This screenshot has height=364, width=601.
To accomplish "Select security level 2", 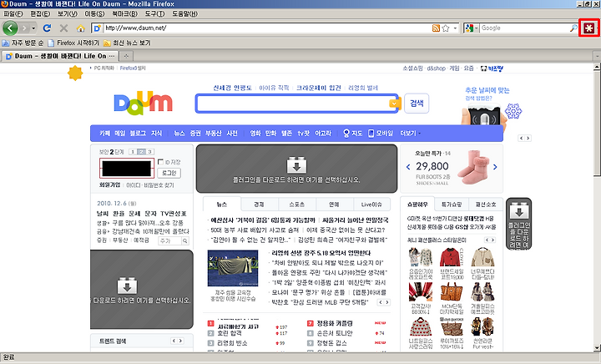I will pos(141,152).
